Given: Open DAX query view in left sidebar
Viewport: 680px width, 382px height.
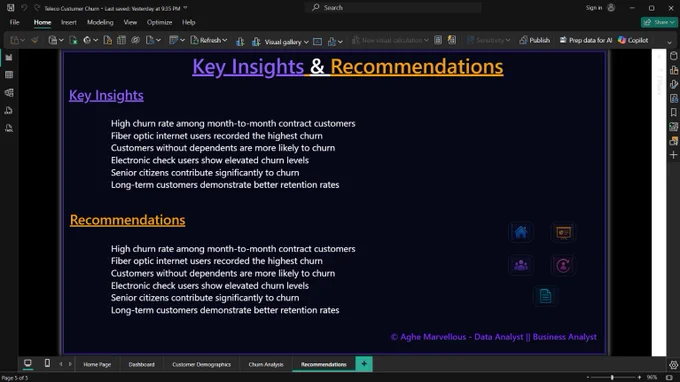Looking at the screenshot, I should tap(9, 111).
